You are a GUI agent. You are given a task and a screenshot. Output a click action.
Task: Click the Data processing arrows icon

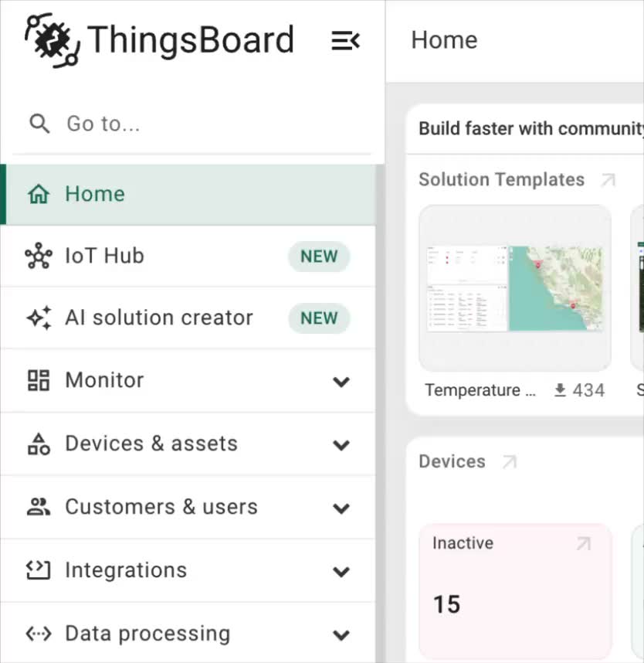(x=39, y=634)
